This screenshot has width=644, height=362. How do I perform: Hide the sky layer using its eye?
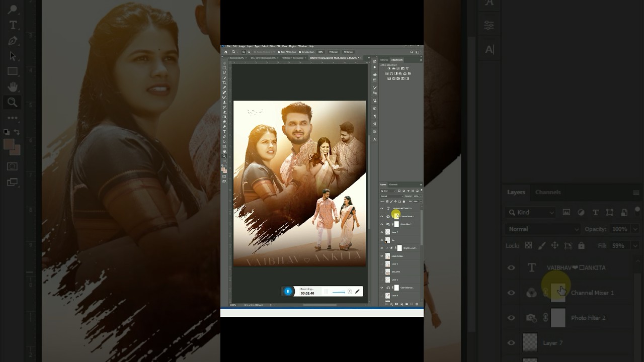coord(382,240)
